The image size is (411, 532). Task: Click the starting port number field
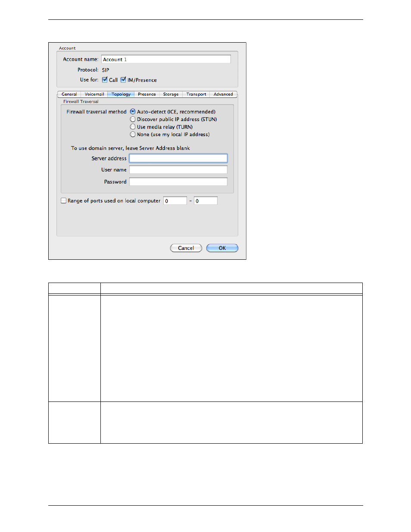175,201
